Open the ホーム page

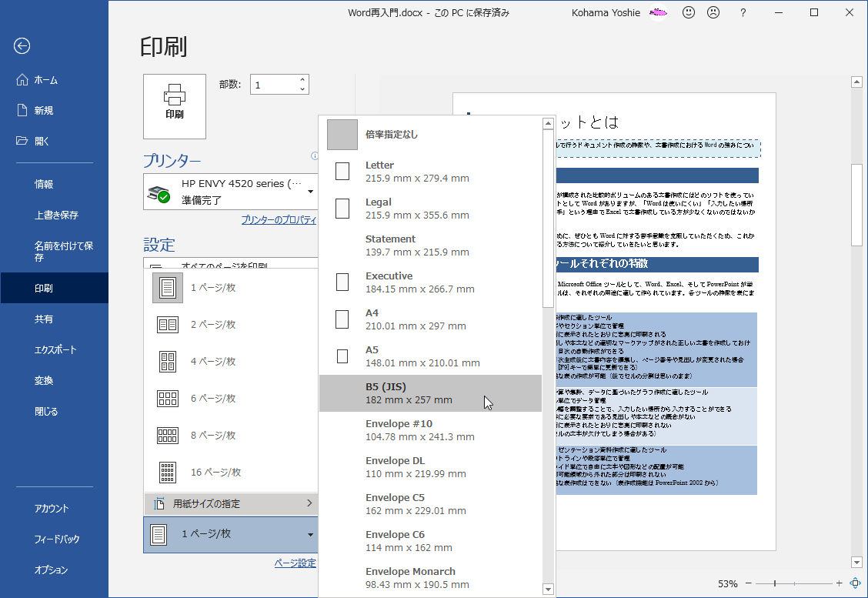coord(54,80)
